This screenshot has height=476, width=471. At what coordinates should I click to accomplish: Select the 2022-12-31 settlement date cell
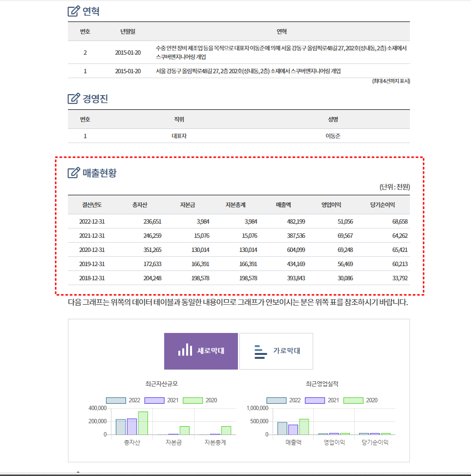92,222
